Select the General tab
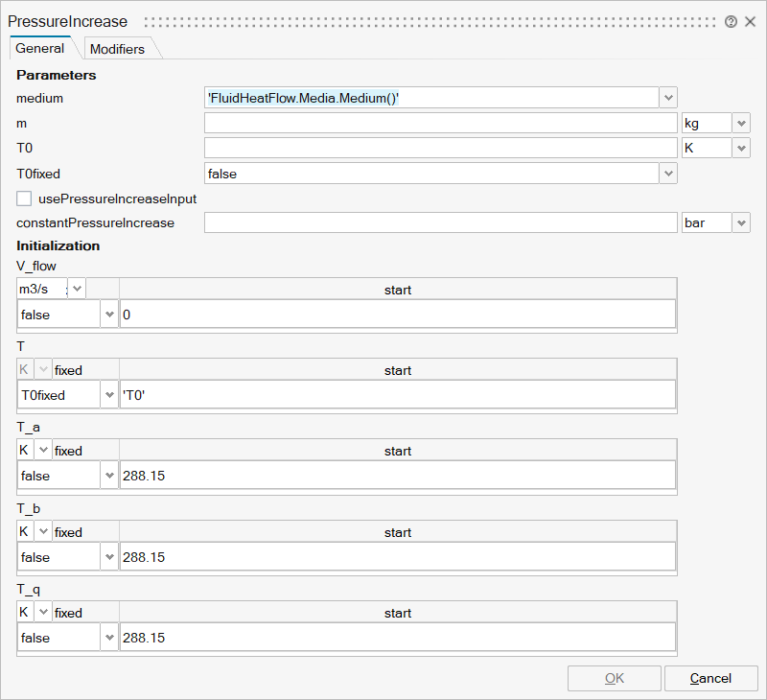The height and width of the screenshot is (700, 767). (40, 49)
